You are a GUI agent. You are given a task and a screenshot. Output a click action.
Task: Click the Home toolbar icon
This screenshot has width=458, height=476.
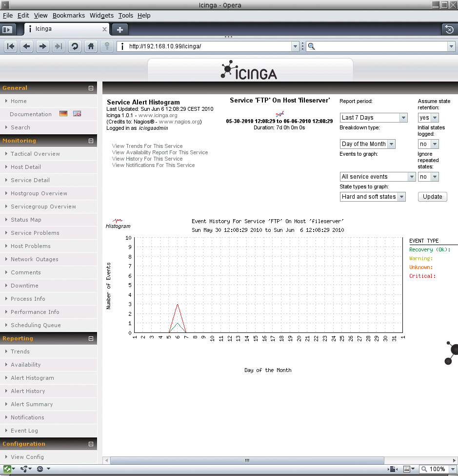pos(90,46)
